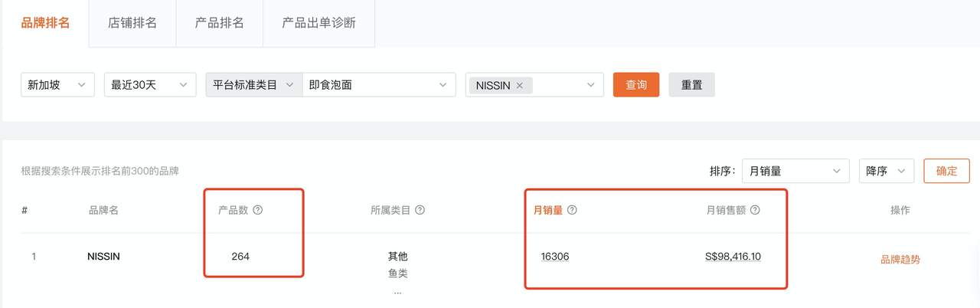Image resolution: width=980 pixels, height=308 pixels.
Task: Change the 降序 sort order dropdown
Action: tap(887, 171)
